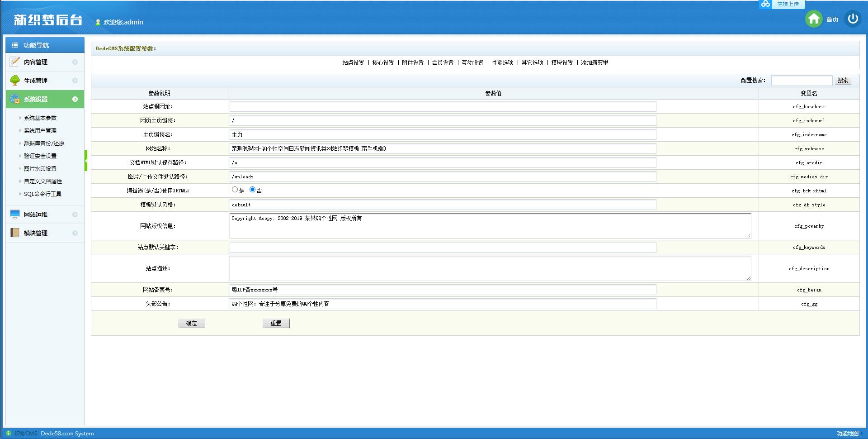Image resolution: width=868 pixels, height=439 pixels.
Task: Click the 功能导航 sidebar header
Action: point(45,45)
